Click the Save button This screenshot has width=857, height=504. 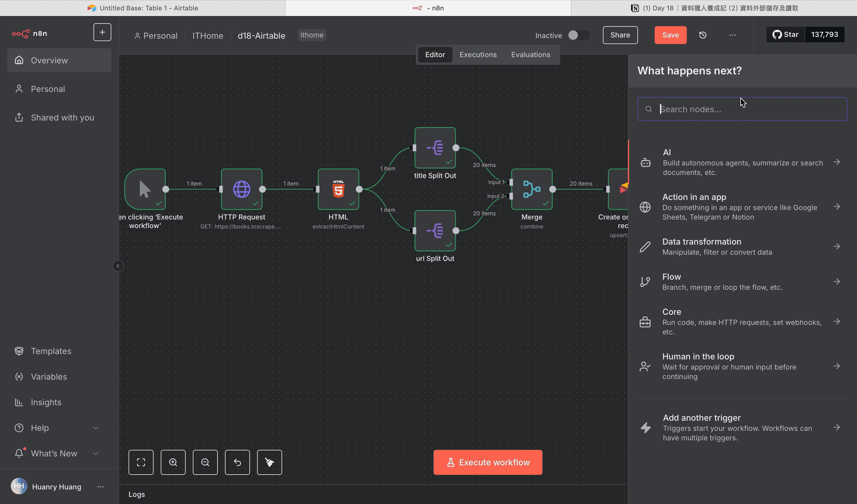coord(670,35)
